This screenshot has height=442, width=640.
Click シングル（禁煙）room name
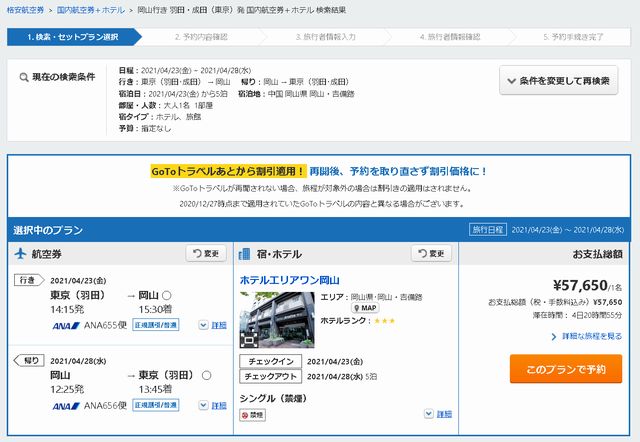pyautogui.click(x=273, y=398)
